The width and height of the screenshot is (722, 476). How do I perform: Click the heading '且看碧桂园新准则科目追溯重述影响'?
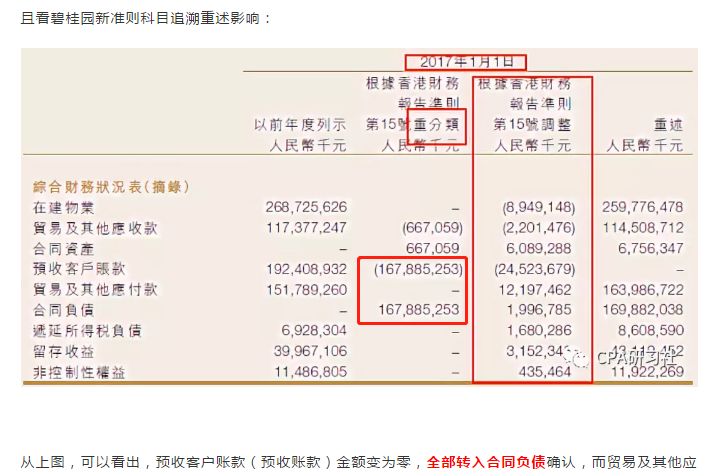(x=140, y=19)
